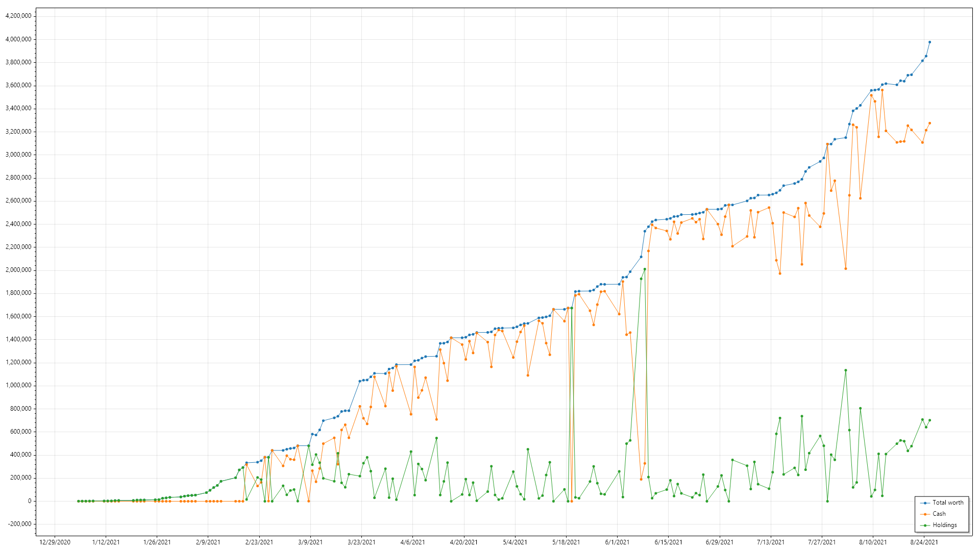Click the 2,000,000 y-axis label
The width and height of the screenshot is (980, 551).
18,270
